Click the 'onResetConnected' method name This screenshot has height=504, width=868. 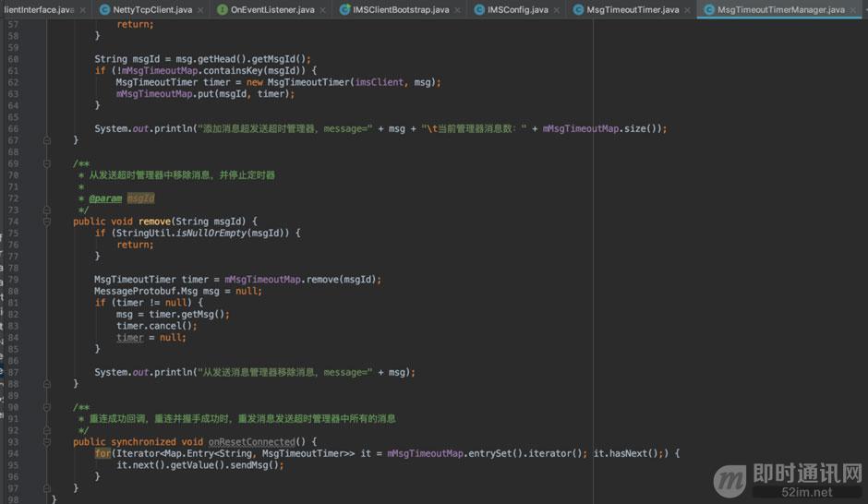point(252,442)
